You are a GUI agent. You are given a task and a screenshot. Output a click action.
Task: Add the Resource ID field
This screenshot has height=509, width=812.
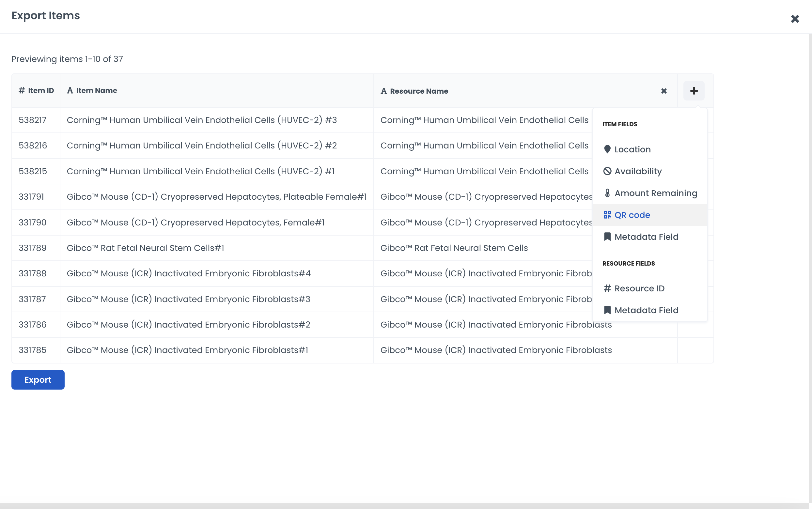click(639, 288)
